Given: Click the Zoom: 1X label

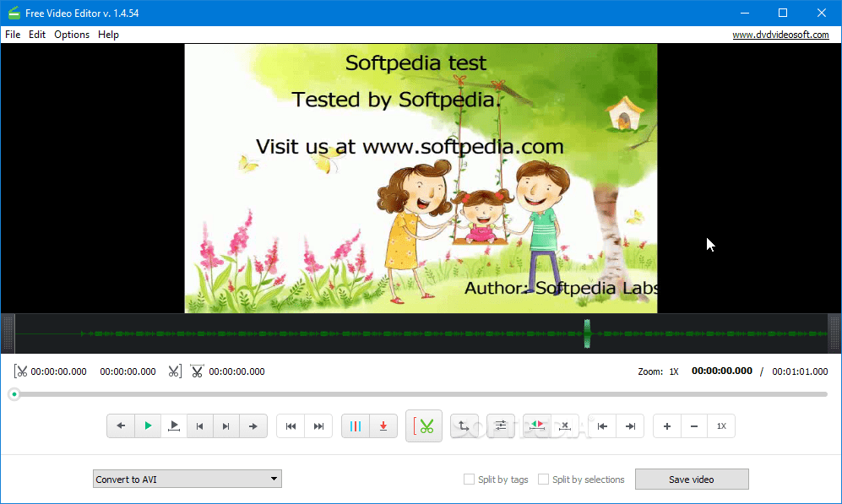Looking at the screenshot, I should tap(659, 371).
